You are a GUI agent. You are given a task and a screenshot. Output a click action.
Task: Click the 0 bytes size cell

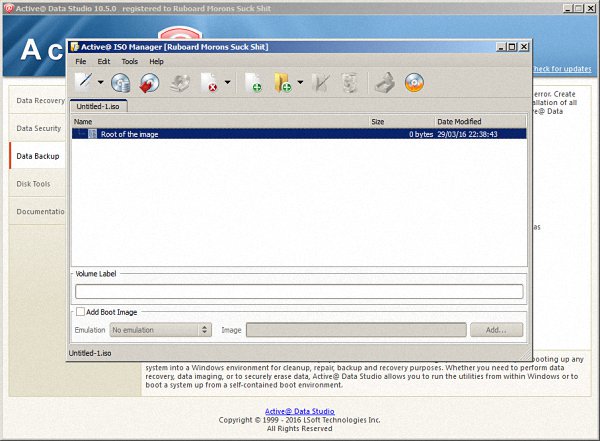coord(421,134)
